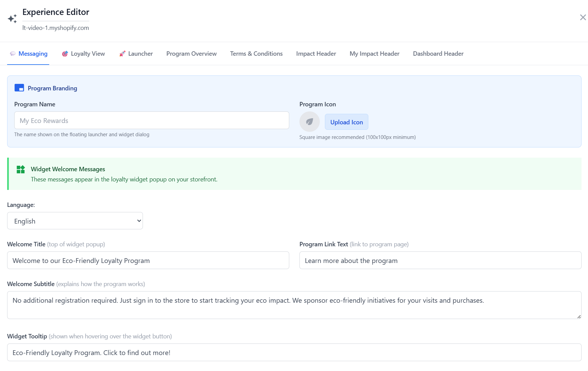Click the Program Name input field
Screen dimensions: 588x371
[x=151, y=120]
